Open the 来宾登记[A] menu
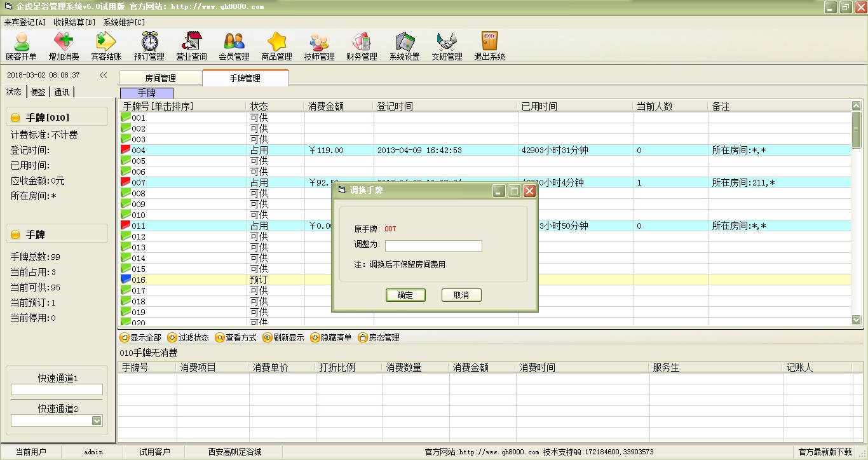This screenshot has width=868, height=460. 25,22
